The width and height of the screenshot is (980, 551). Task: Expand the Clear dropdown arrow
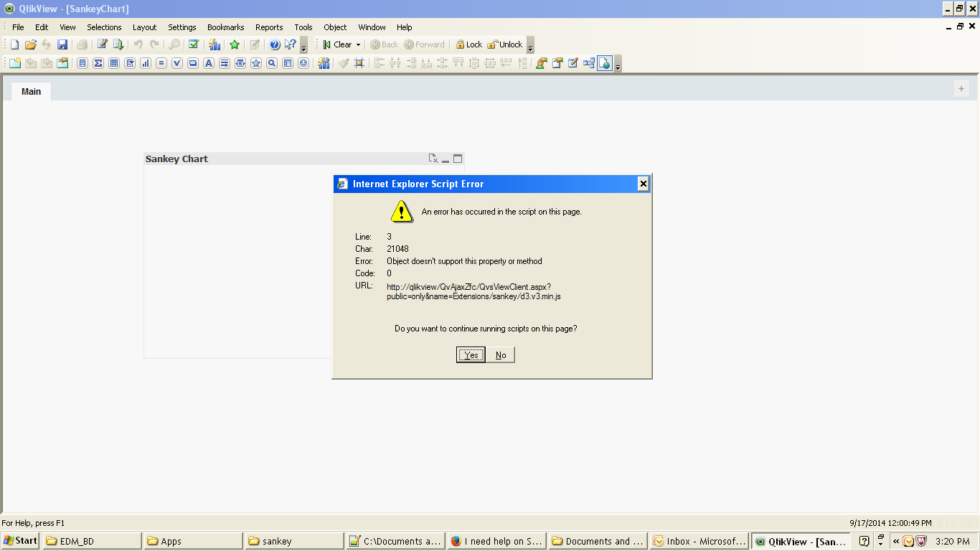[x=358, y=44]
